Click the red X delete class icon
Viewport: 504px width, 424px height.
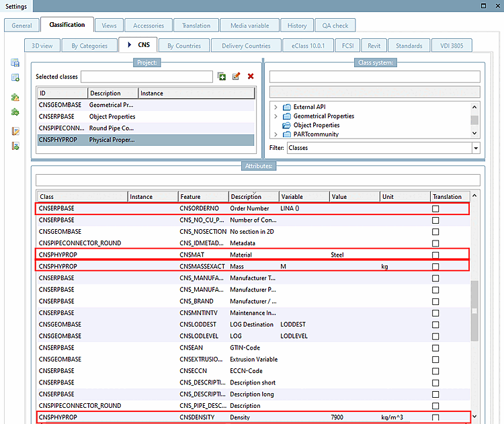(251, 77)
